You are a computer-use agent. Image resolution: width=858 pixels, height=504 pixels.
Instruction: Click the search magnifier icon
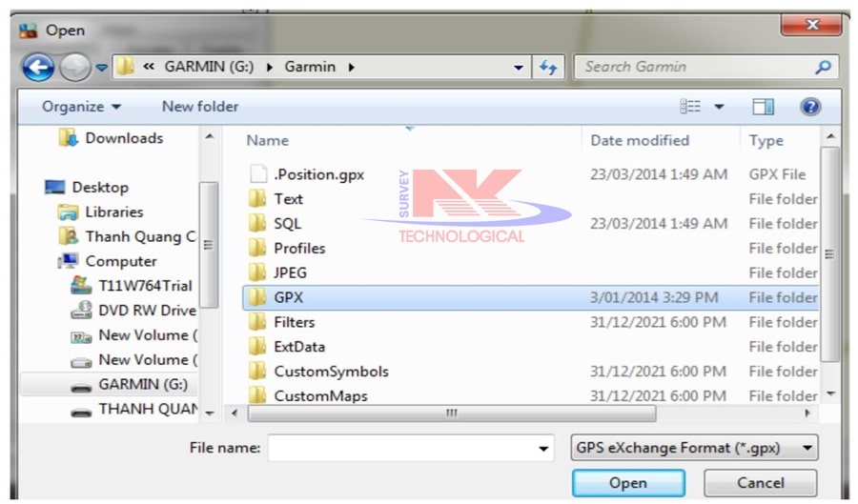pyautogui.click(x=823, y=67)
